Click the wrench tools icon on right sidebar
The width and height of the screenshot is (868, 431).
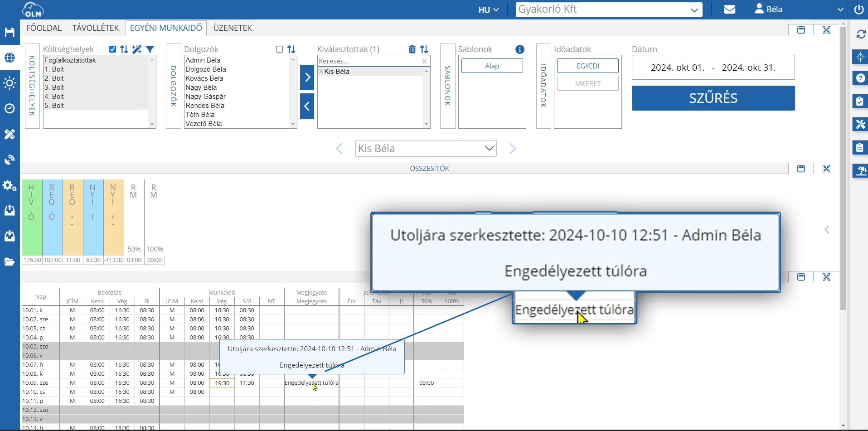[860, 124]
